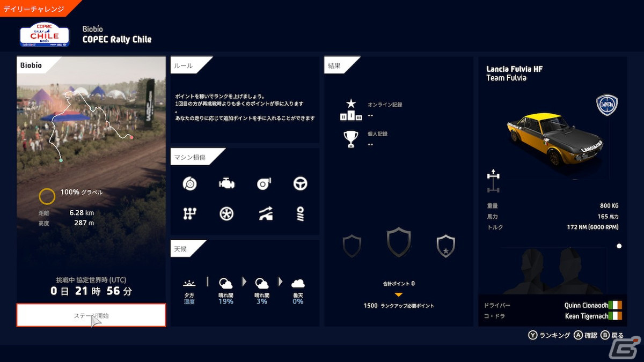Click the Lancia brand logo badge

coord(607,106)
